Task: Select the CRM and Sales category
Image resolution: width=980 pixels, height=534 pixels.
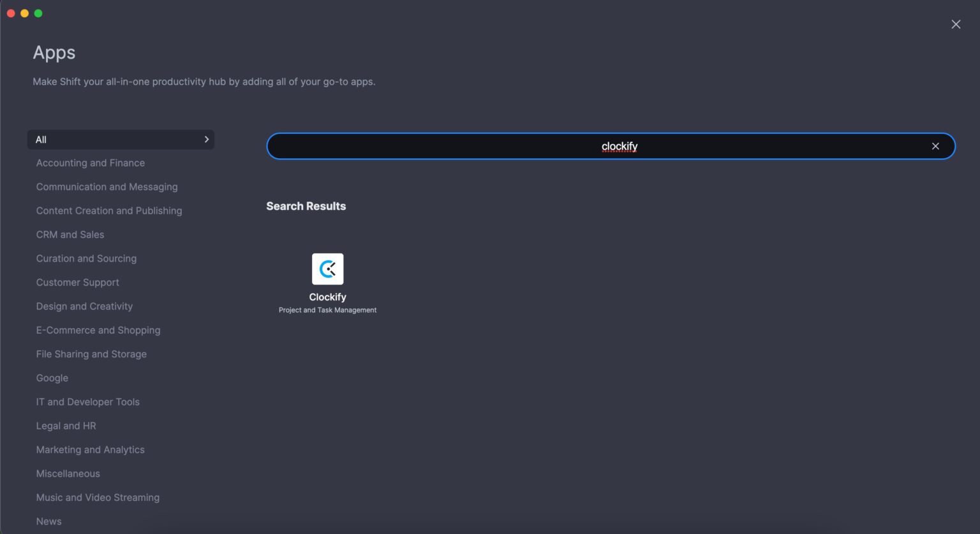Action: pyautogui.click(x=70, y=235)
